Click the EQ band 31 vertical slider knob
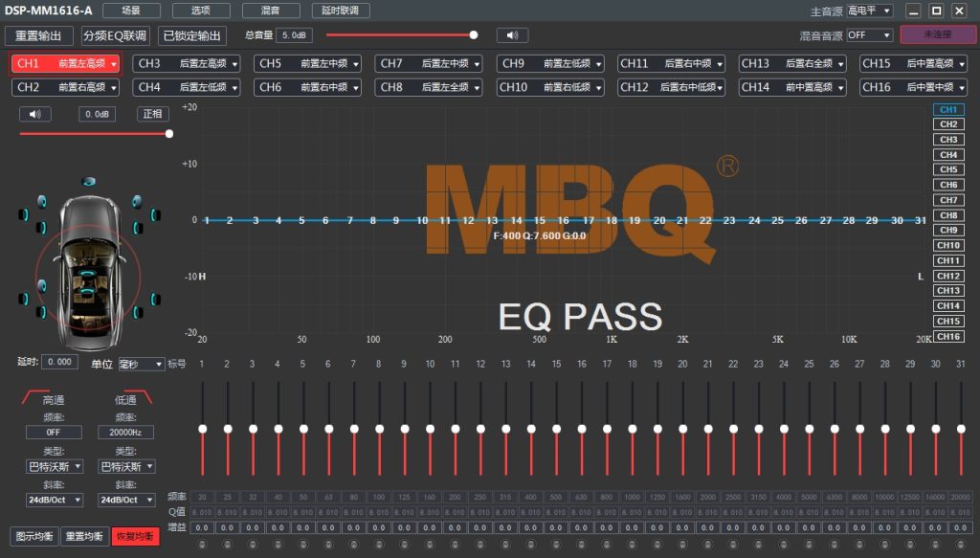This screenshot has height=558, width=980. [961, 429]
